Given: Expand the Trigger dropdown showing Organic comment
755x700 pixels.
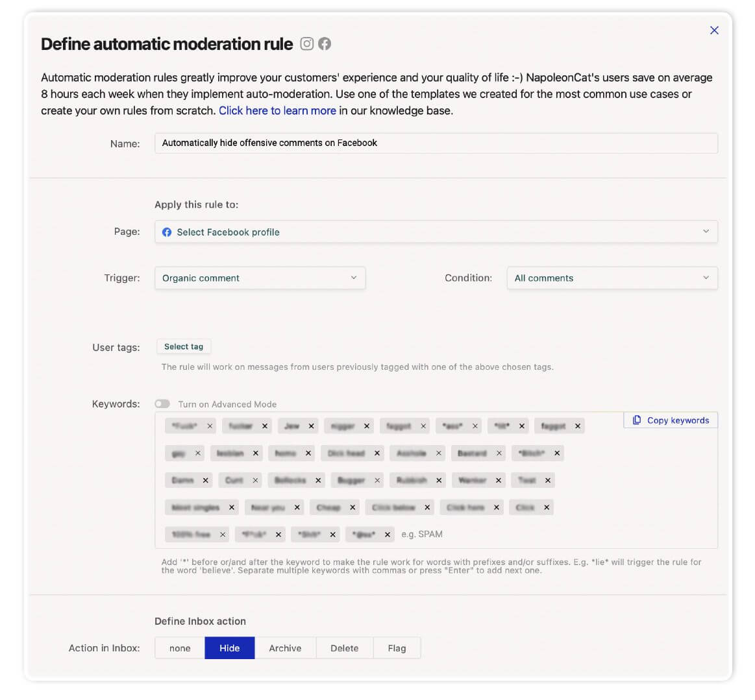Looking at the screenshot, I should click(260, 278).
